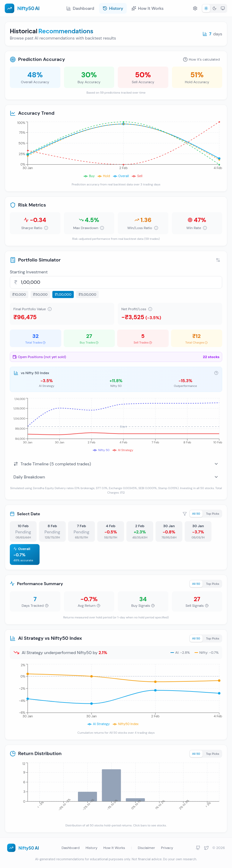Click the Final Portfolio Value info icon

(50, 309)
